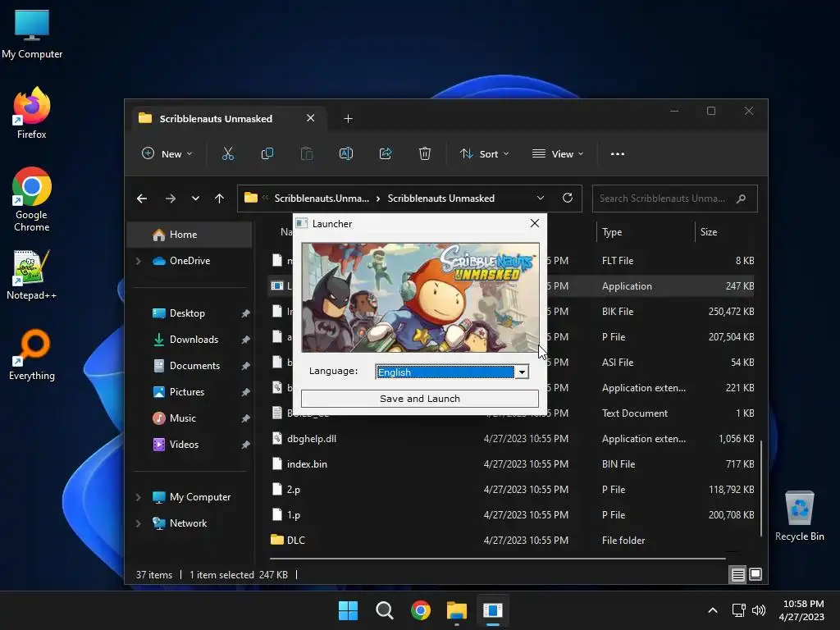Open the Firefox desktop shortcut
This screenshot has width=840, height=630.
click(x=32, y=112)
